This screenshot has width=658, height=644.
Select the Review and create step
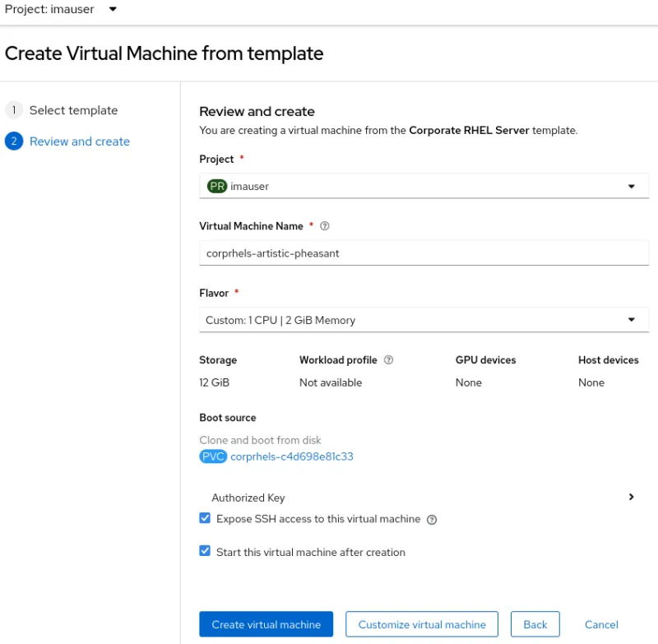point(80,141)
